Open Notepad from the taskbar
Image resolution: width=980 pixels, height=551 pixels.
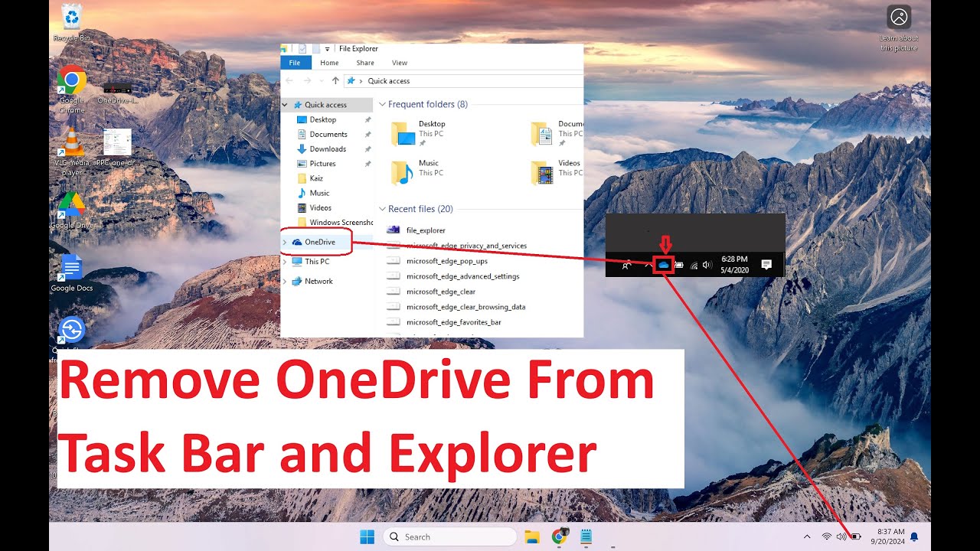[586, 536]
